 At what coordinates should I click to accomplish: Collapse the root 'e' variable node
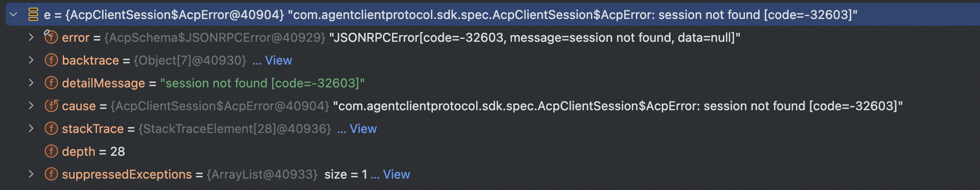pyautogui.click(x=14, y=15)
